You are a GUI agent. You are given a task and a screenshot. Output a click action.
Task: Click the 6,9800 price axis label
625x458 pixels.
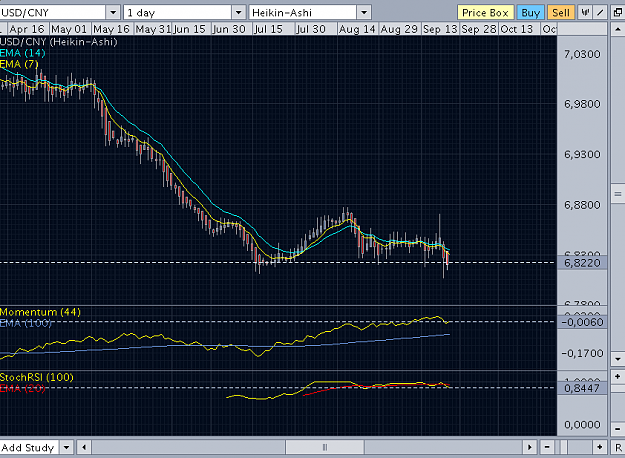click(582, 104)
